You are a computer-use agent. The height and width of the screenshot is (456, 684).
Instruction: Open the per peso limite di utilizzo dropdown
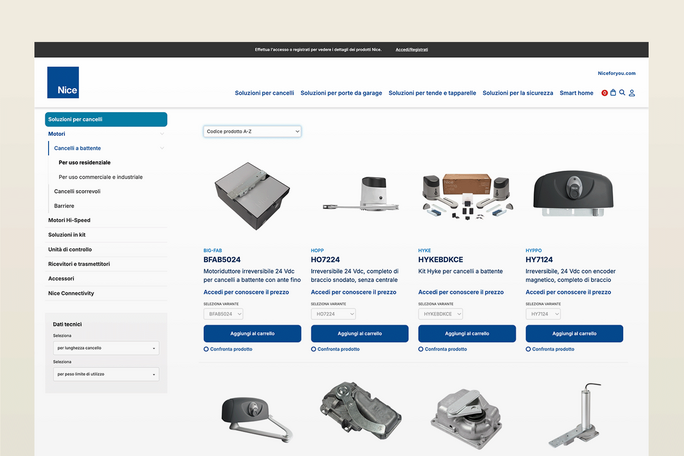point(105,374)
